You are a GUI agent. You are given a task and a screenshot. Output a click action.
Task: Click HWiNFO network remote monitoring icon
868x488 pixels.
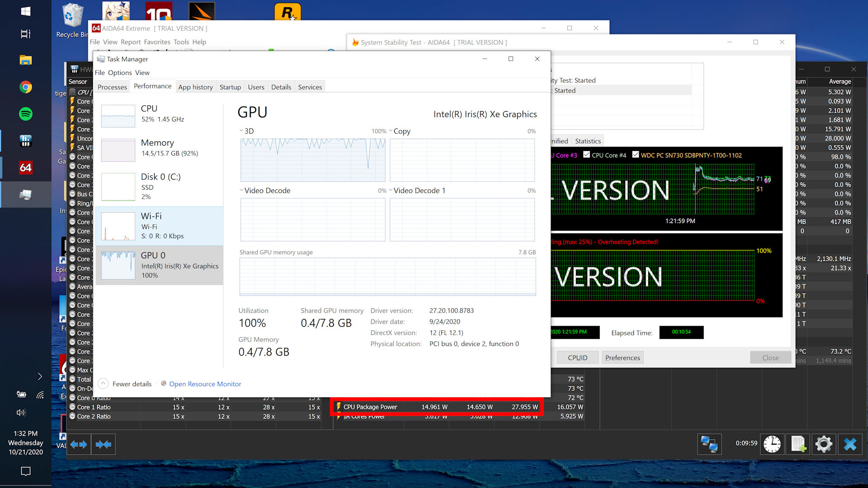point(709,444)
